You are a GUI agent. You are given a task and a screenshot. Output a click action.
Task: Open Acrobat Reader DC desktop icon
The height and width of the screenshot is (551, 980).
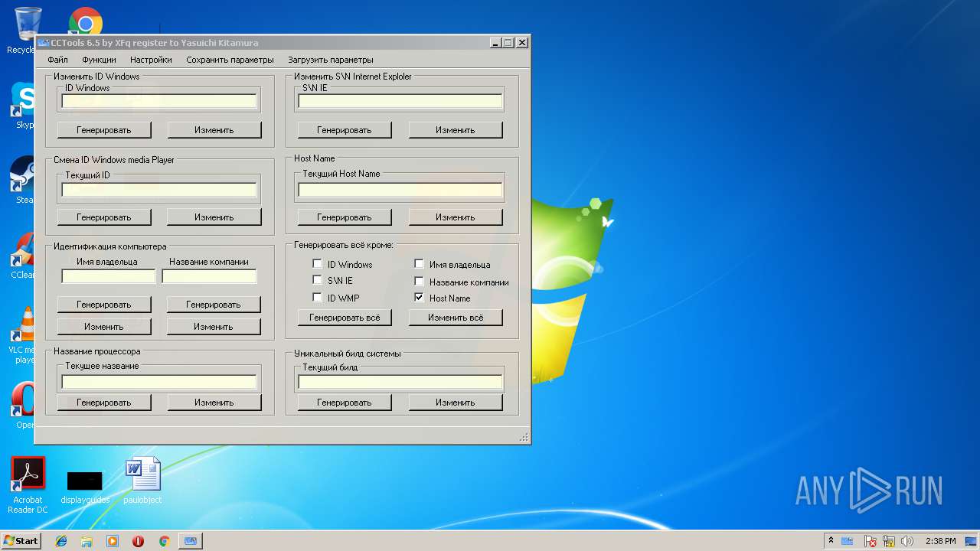tap(28, 485)
